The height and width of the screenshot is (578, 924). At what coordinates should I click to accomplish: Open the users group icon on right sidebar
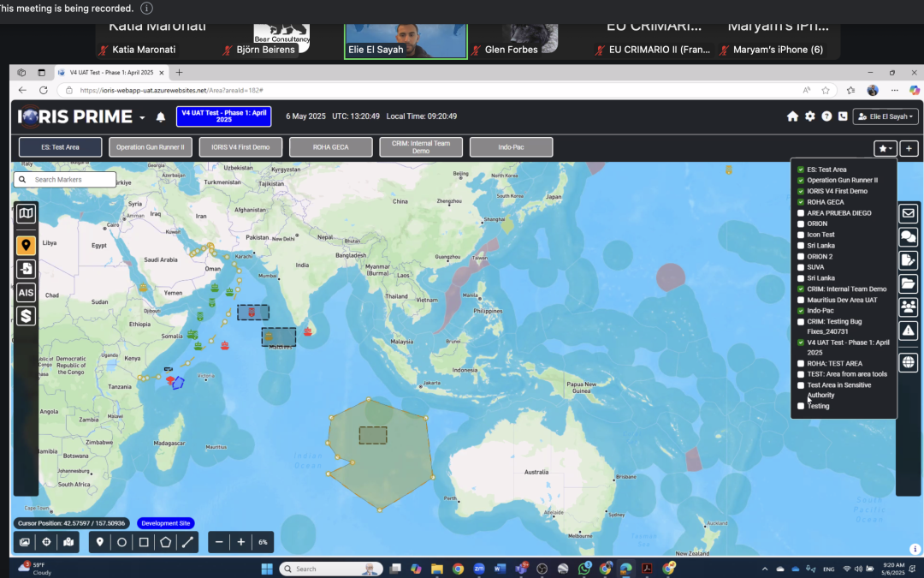[908, 307]
